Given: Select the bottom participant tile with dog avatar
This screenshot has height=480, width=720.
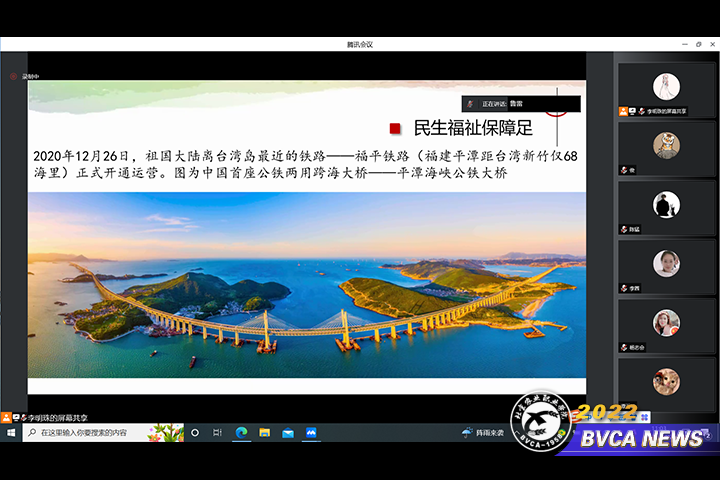Looking at the screenshot, I should (x=666, y=383).
